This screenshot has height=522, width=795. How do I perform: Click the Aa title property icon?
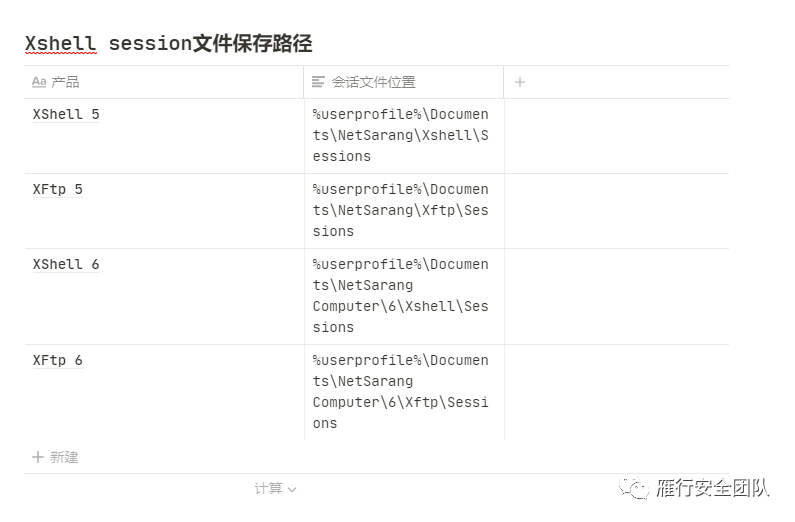[x=39, y=82]
